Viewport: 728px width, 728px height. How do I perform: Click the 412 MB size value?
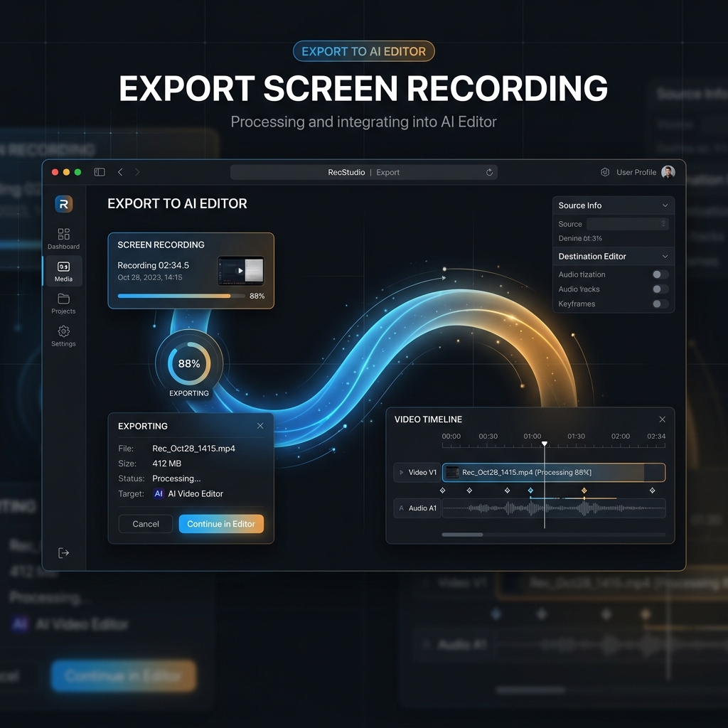click(x=166, y=464)
